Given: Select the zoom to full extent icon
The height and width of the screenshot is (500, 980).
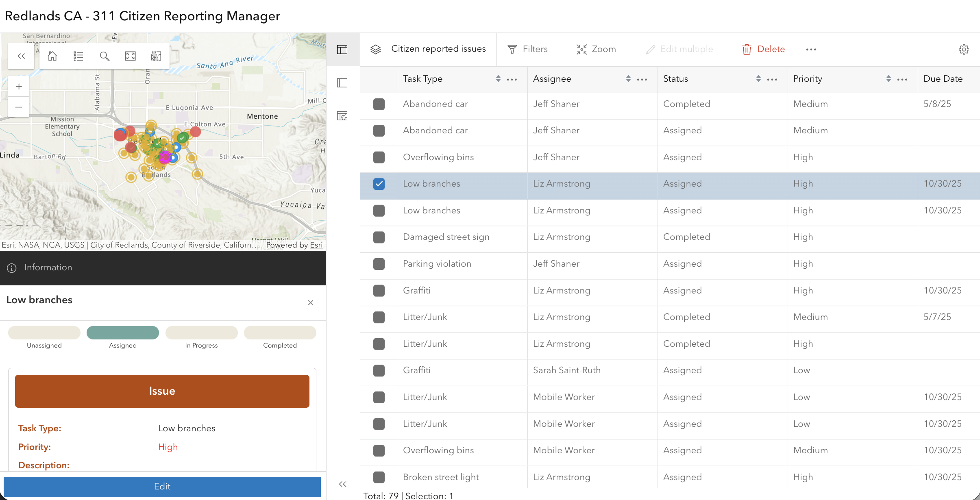Looking at the screenshot, I should tap(130, 56).
